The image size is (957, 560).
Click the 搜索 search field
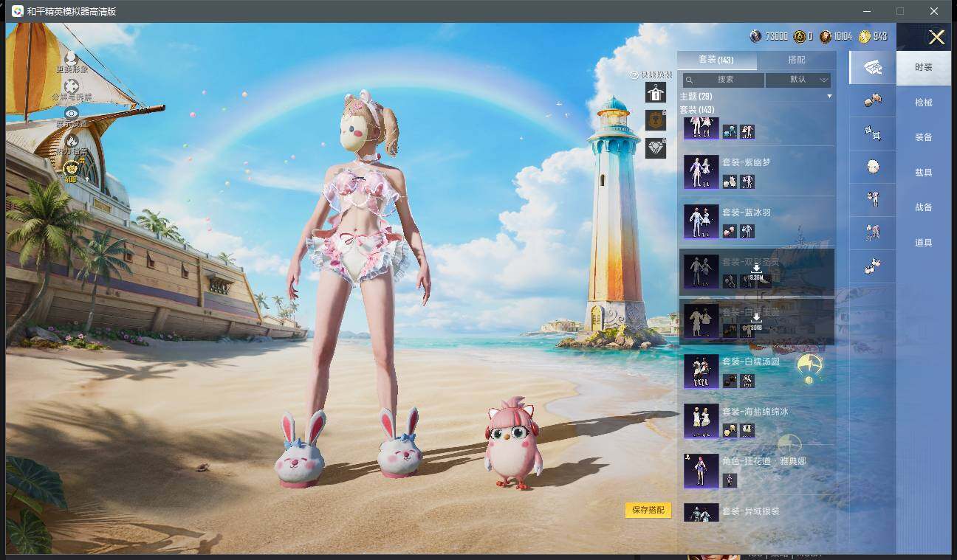[724, 80]
